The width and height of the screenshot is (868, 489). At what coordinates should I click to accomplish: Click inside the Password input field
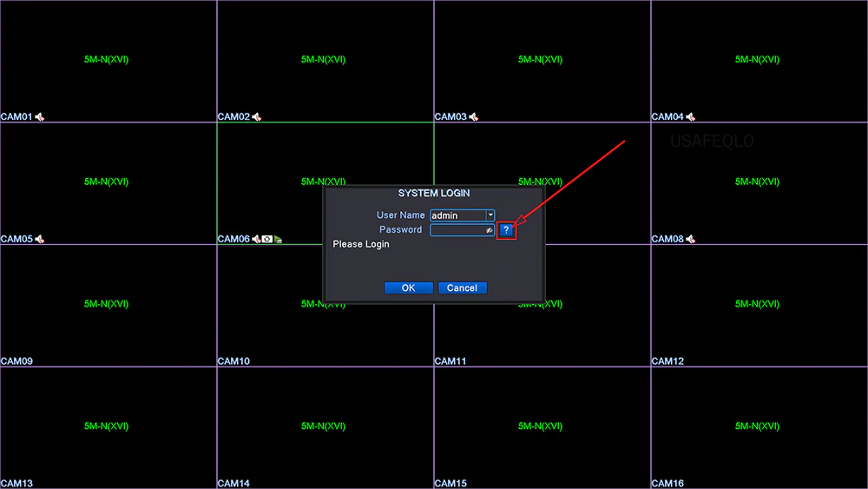(x=457, y=230)
